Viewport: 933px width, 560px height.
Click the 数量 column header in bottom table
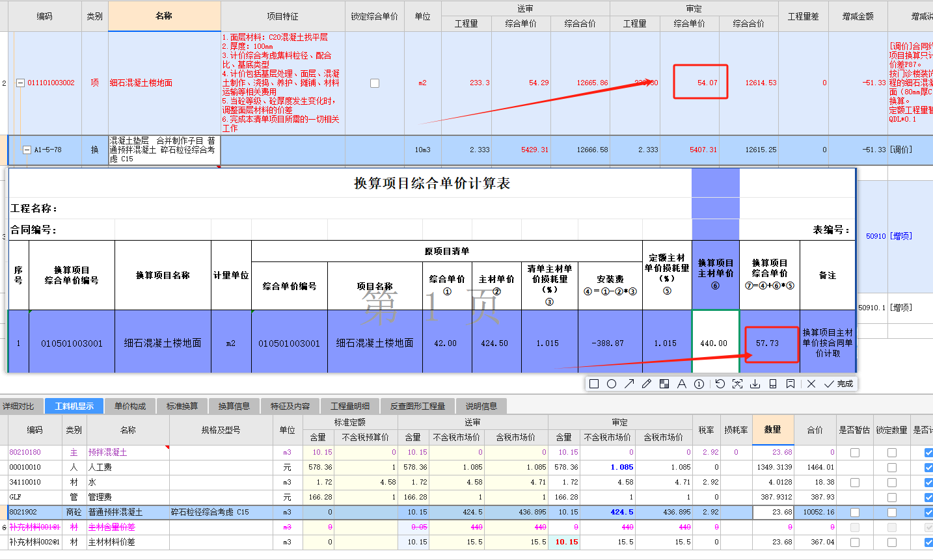(773, 430)
